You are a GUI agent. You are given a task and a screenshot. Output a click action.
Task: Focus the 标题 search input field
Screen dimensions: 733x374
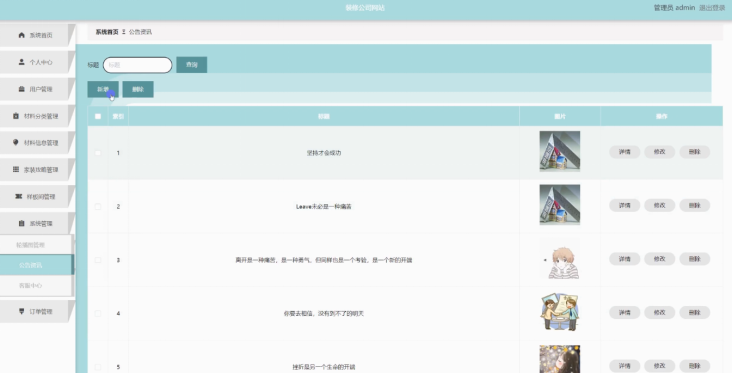click(137, 65)
